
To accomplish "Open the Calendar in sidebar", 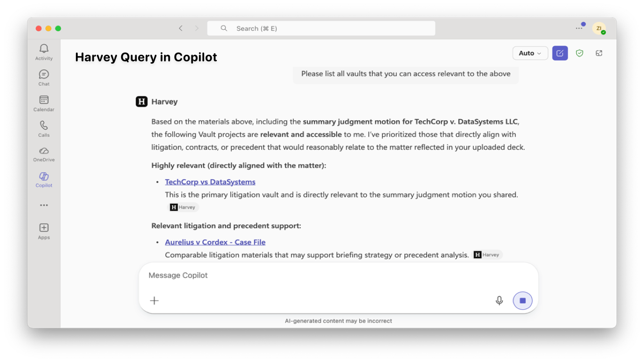I will click(44, 103).
